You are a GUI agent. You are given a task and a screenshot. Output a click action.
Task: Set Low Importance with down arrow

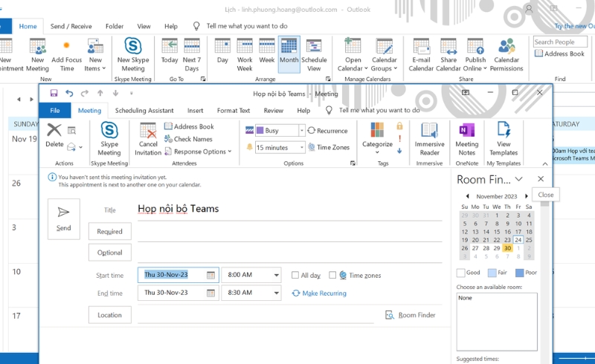[399, 151]
